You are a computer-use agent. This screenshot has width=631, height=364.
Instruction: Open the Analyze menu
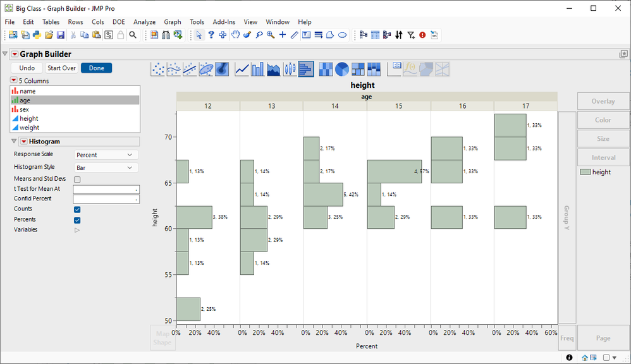[x=144, y=22]
